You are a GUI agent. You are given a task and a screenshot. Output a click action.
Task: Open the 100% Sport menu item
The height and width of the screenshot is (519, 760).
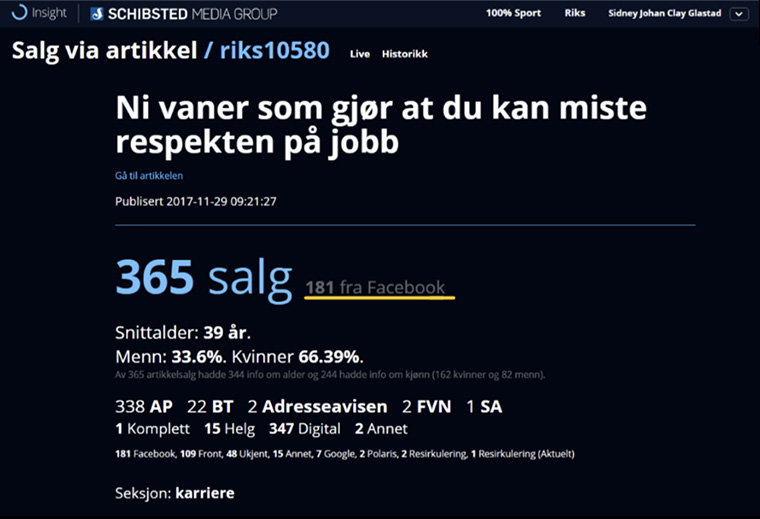coord(513,13)
